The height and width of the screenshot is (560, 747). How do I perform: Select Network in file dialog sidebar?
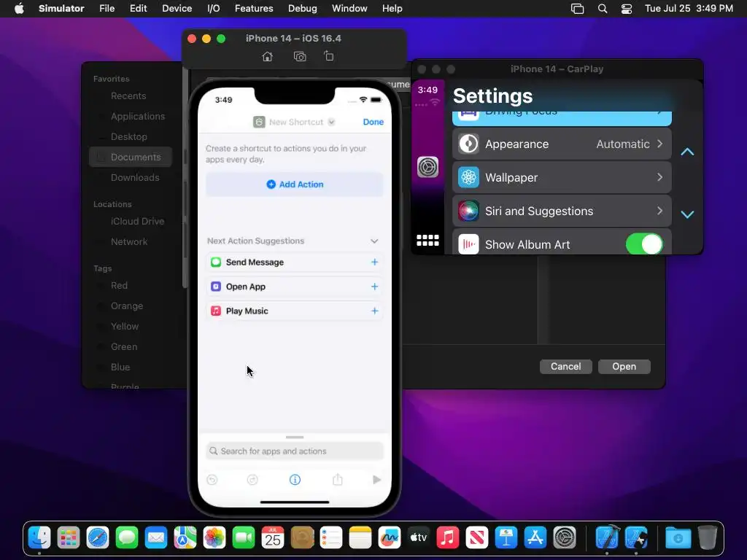click(130, 242)
